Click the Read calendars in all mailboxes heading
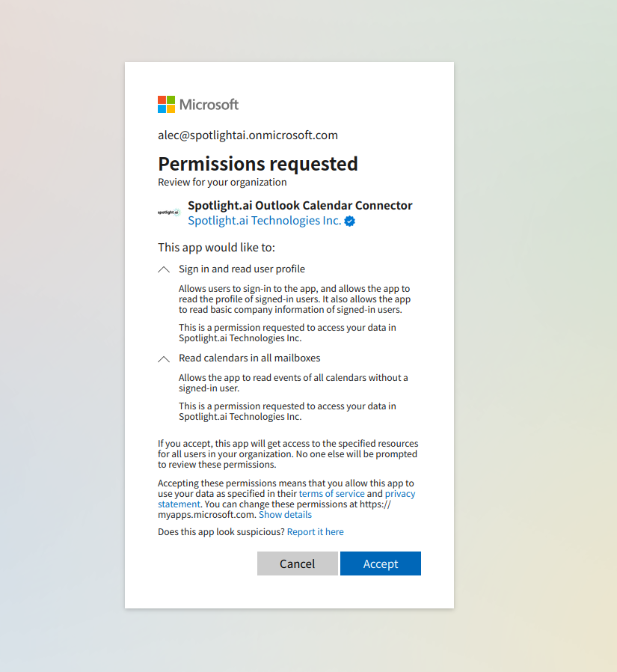Screen dimensions: 617x672 point(250,358)
